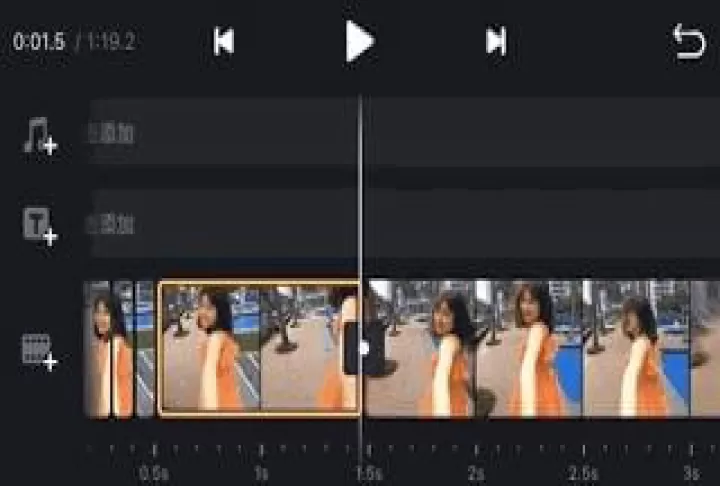Jump to the start with skip-back icon
720x486 pixels.
point(224,42)
